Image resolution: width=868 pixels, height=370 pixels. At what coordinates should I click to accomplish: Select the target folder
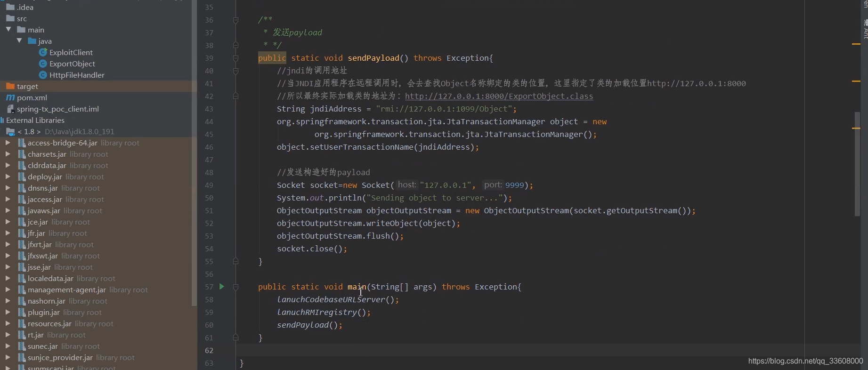[x=27, y=86]
